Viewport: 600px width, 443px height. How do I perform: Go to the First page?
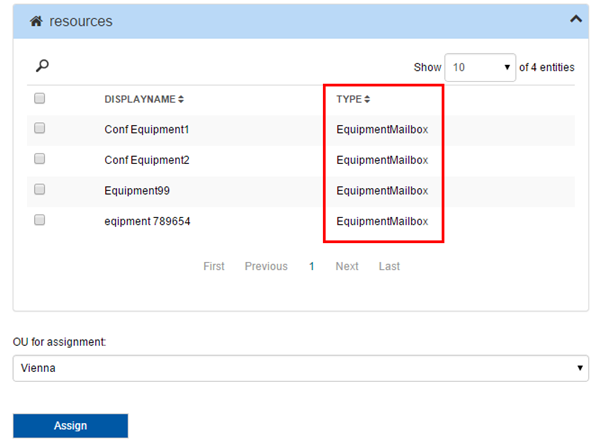point(214,266)
